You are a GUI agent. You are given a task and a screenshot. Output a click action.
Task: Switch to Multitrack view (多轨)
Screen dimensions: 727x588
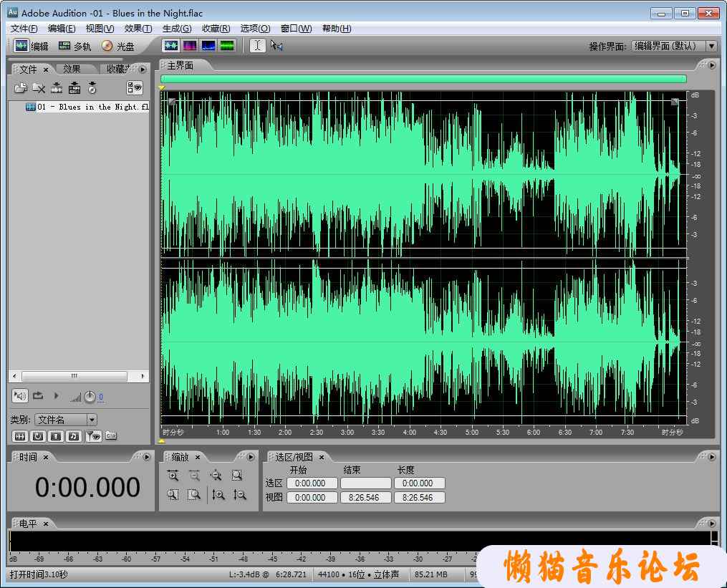click(74, 46)
